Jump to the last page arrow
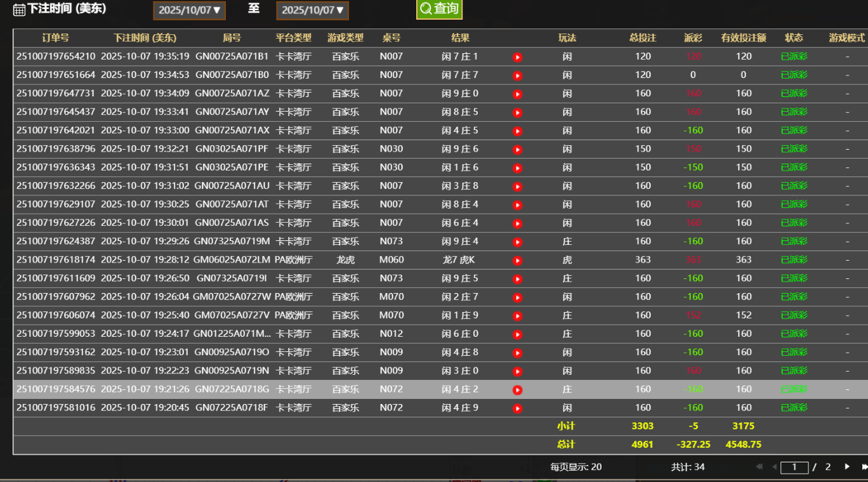868x482 pixels. [x=864, y=467]
